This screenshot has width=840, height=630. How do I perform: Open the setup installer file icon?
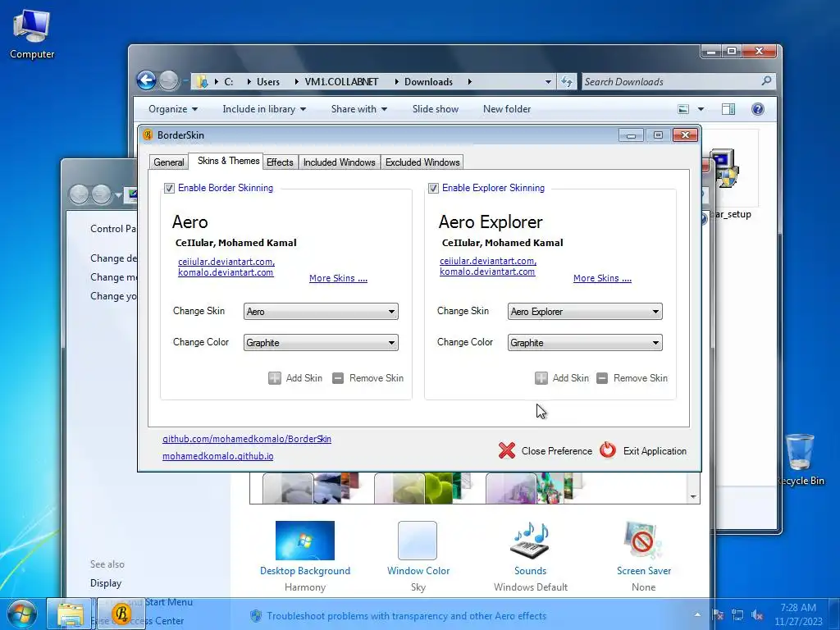pyautogui.click(x=724, y=169)
